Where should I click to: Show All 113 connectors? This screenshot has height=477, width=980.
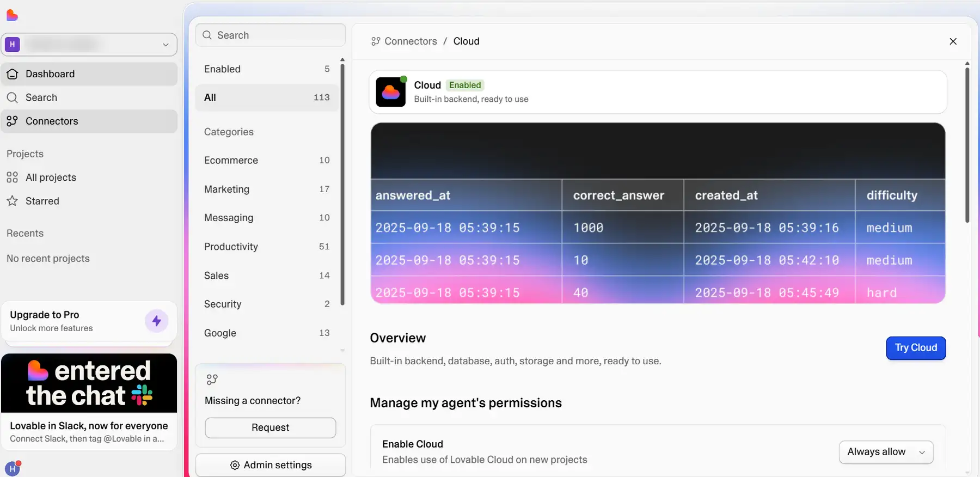267,97
